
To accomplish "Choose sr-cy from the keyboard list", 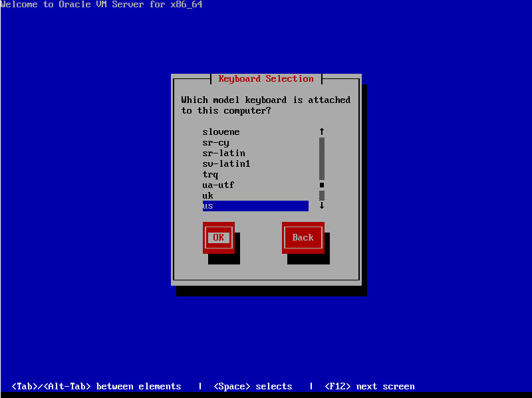I will click(215, 143).
